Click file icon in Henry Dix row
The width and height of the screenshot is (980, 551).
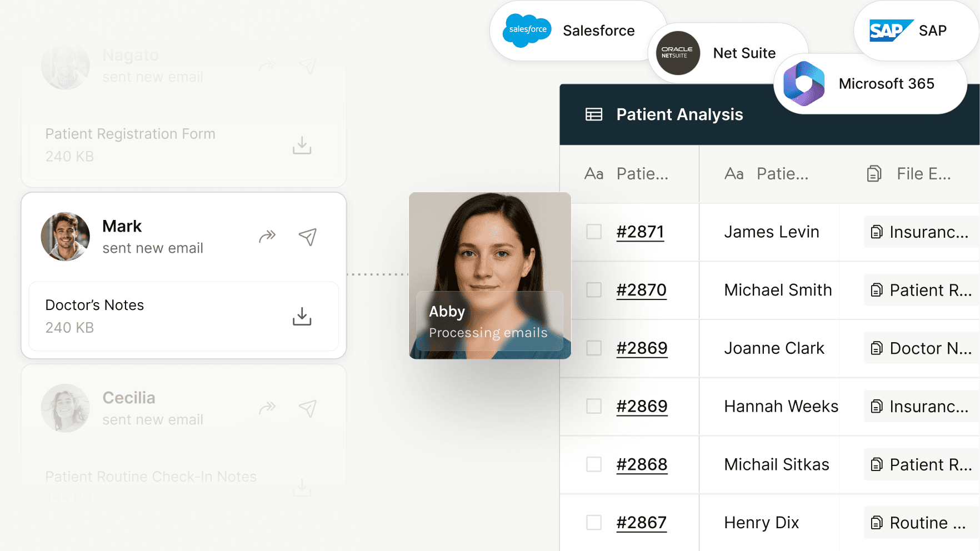[x=877, y=523]
